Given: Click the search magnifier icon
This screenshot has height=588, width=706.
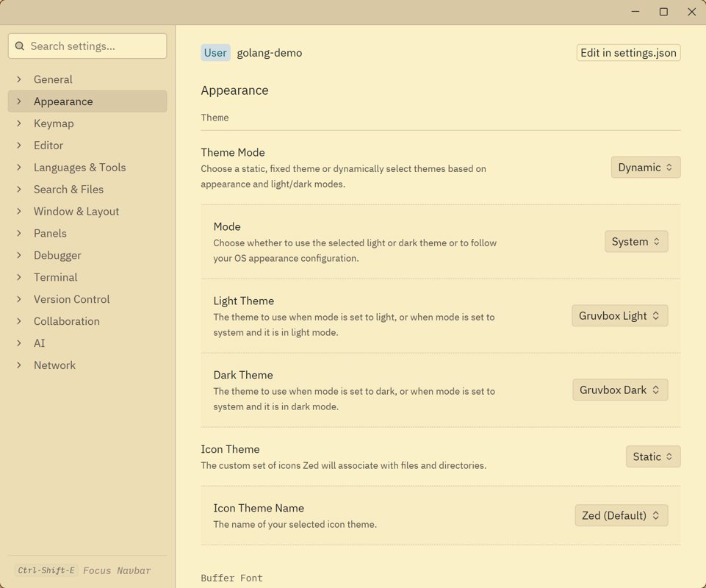Looking at the screenshot, I should pos(20,46).
